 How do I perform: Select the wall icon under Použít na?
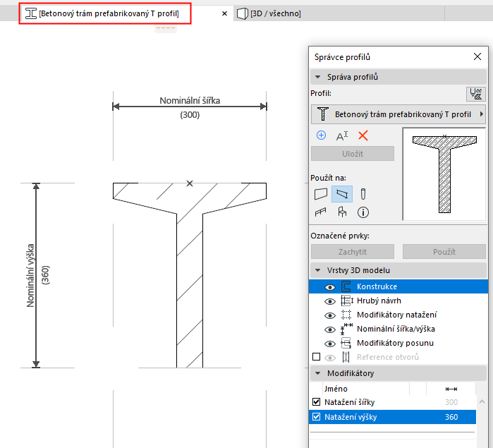click(322, 193)
